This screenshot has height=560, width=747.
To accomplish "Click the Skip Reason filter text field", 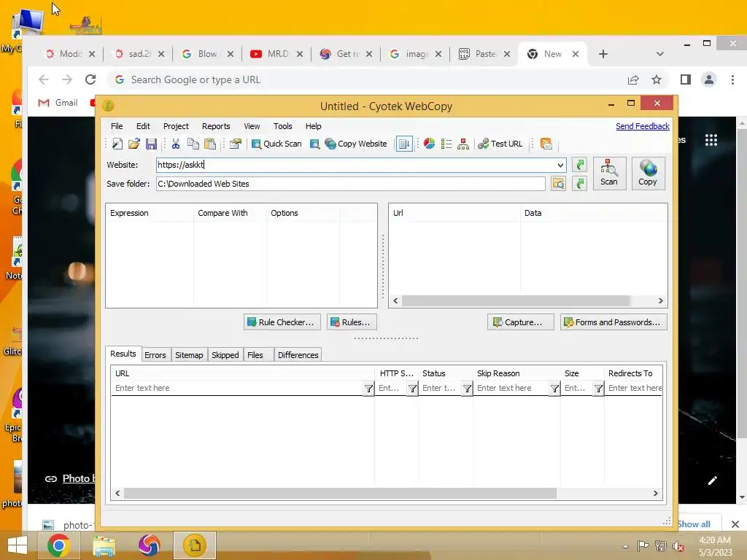I will point(511,388).
